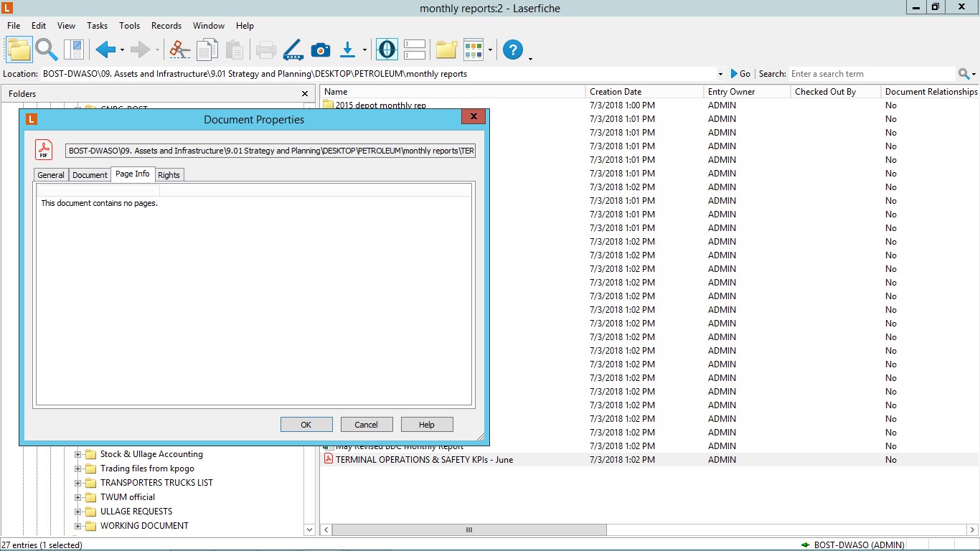Viewport: 980px width, 551px height.
Task: Click the scissors Cut icon
Action: (179, 50)
